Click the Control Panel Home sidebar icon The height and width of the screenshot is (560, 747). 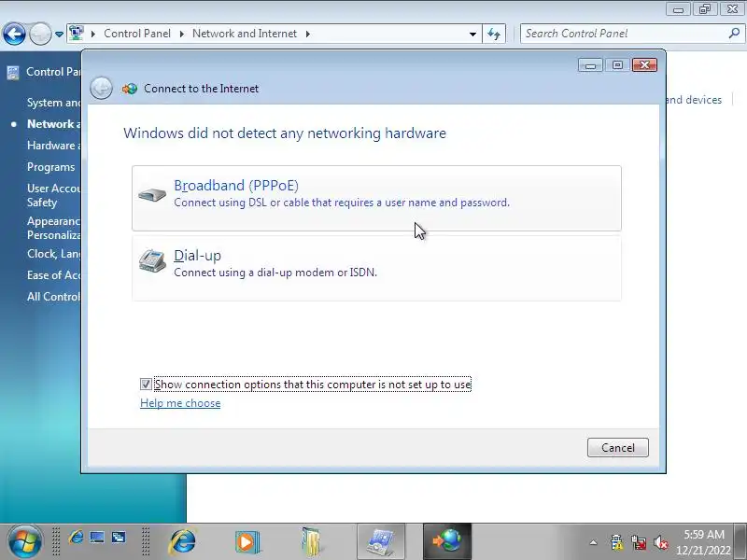pyautogui.click(x=13, y=73)
